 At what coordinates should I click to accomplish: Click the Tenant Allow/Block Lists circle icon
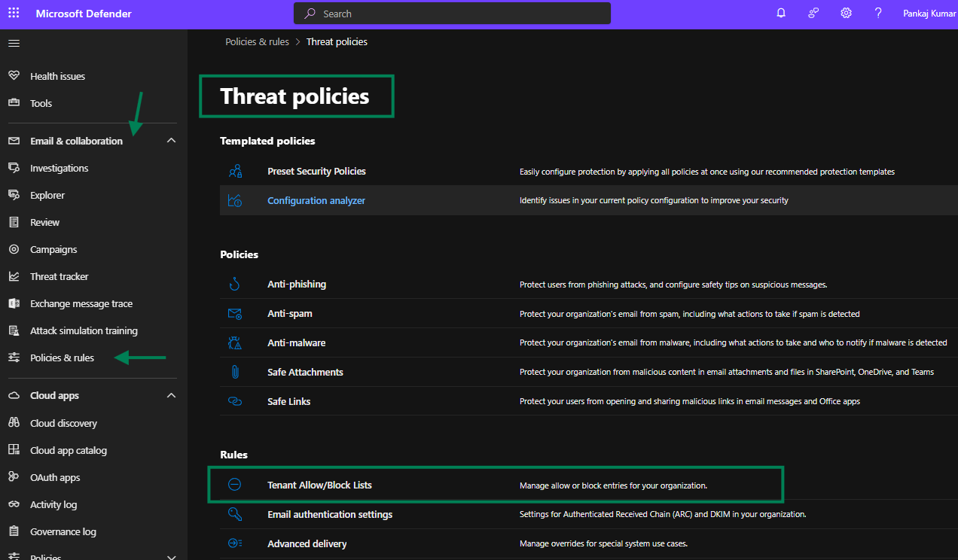[x=235, y=485]
